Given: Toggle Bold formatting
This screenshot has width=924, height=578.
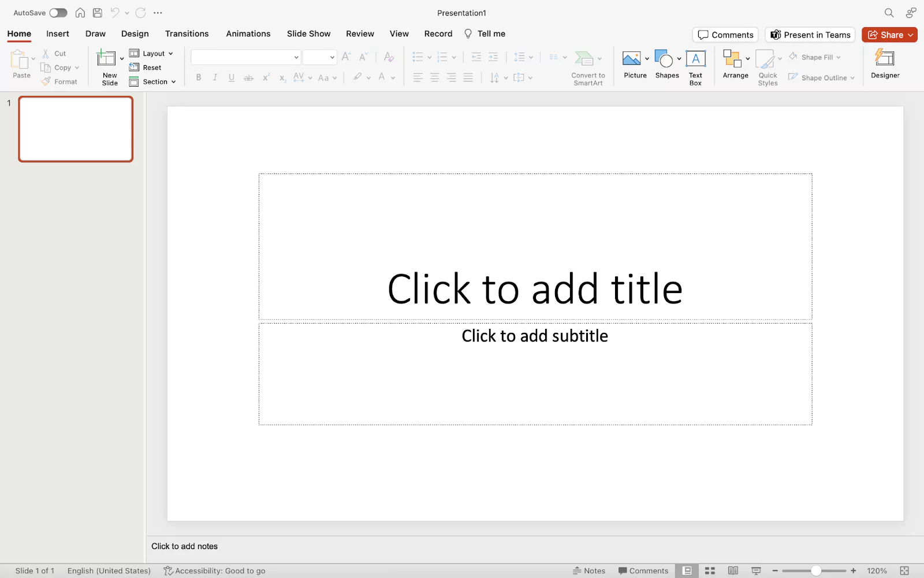Looking at the screenshot, I should click(199, 77).
